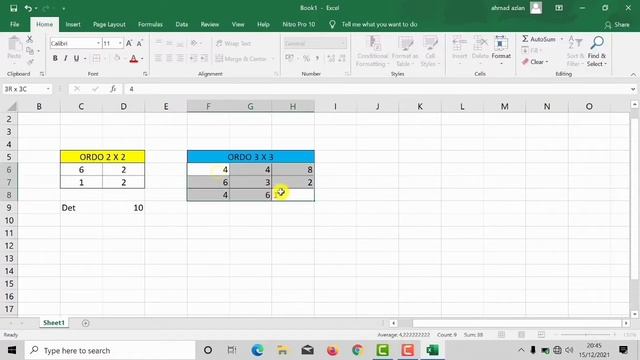Open the File menu tab
The image size is (640, 360).
point(15,24)
